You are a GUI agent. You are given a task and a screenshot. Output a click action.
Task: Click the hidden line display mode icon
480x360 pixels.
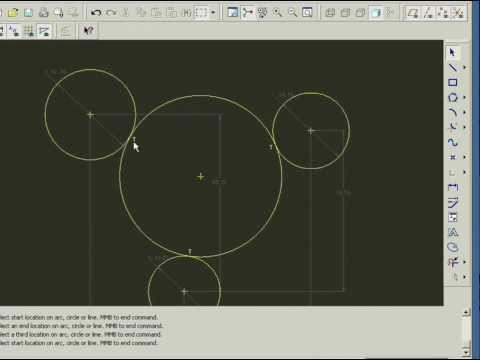(x=345, y=13)
